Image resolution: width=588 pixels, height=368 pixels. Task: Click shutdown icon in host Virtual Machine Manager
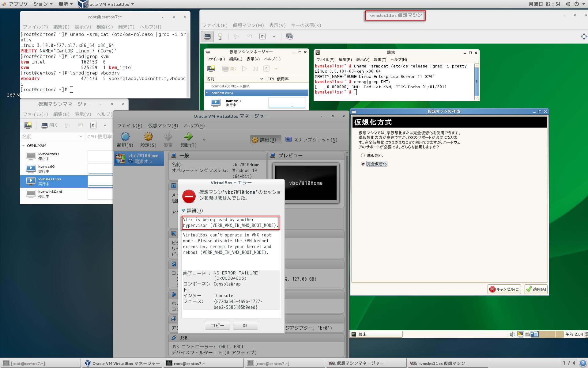tap(93, 125)
